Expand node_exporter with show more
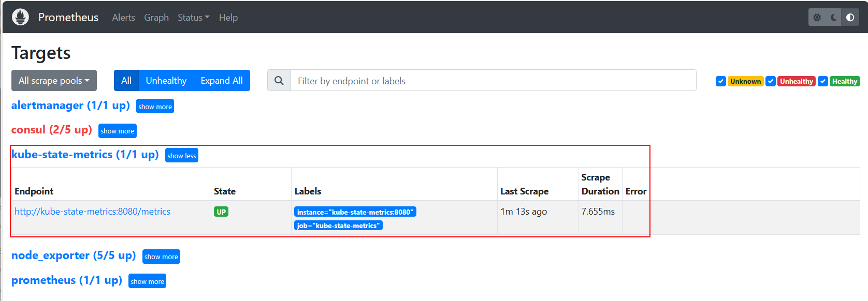This screenshot has width=868, height=301. pos(161,257)
